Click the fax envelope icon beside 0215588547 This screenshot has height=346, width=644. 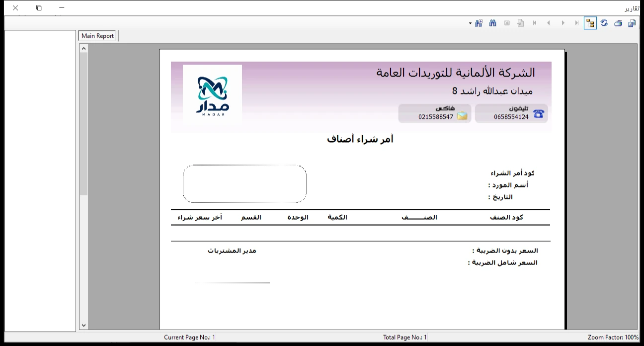click(x=462, y=116)
